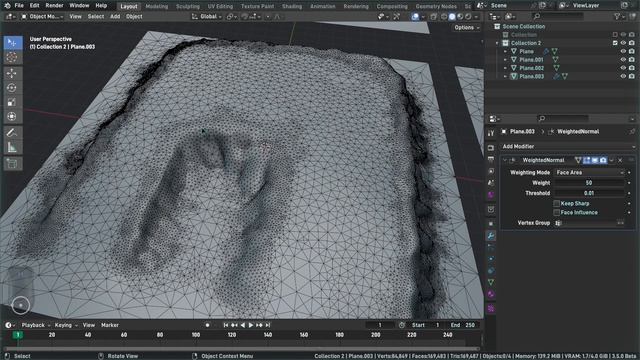Toggle pin icon in properties header
The height and width of the screenshot is (360, 640).
pos(632,131)
